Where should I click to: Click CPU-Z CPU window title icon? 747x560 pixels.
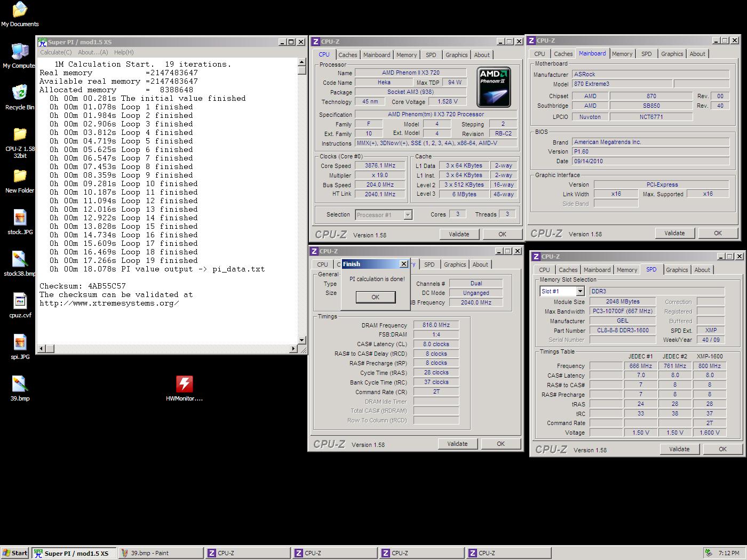point(316,42)
